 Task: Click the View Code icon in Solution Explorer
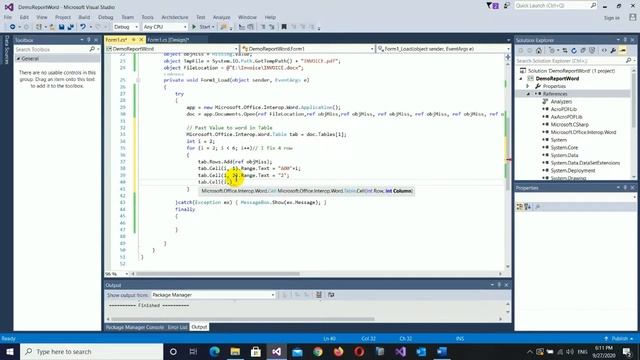604,51
